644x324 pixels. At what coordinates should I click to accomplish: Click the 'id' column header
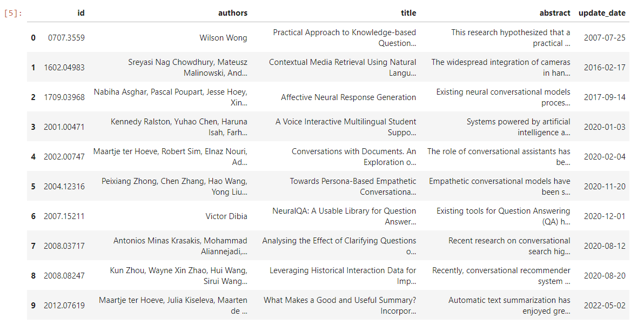click(x=81, y=13)
